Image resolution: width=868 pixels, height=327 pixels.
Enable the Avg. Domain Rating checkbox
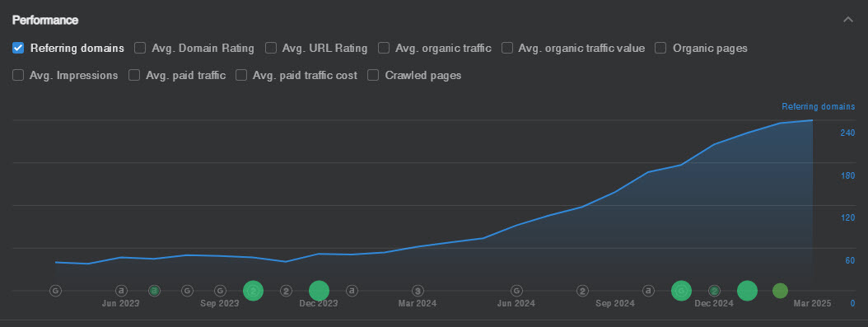click(141, 48)
